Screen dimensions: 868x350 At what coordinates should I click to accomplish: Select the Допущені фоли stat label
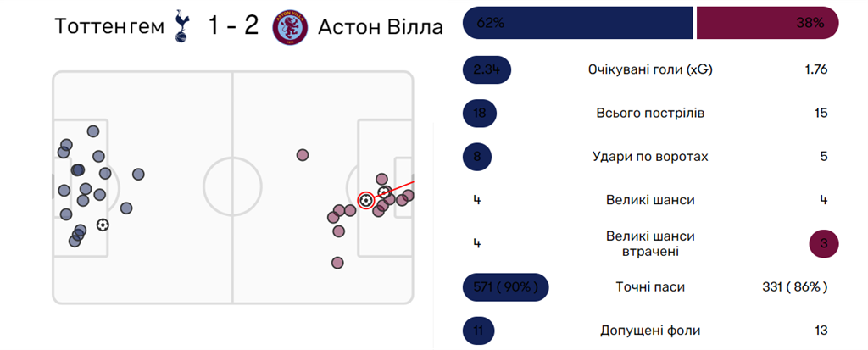(650, 331)
